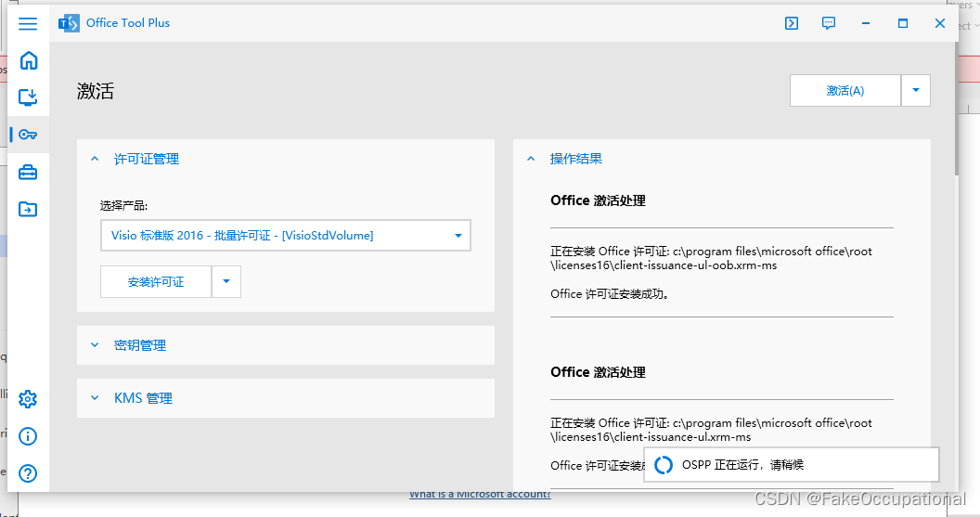Open the dropdown arrow next to 激活(A)
The height and width of the screenshot is (517, 980).
coord(916,91)
